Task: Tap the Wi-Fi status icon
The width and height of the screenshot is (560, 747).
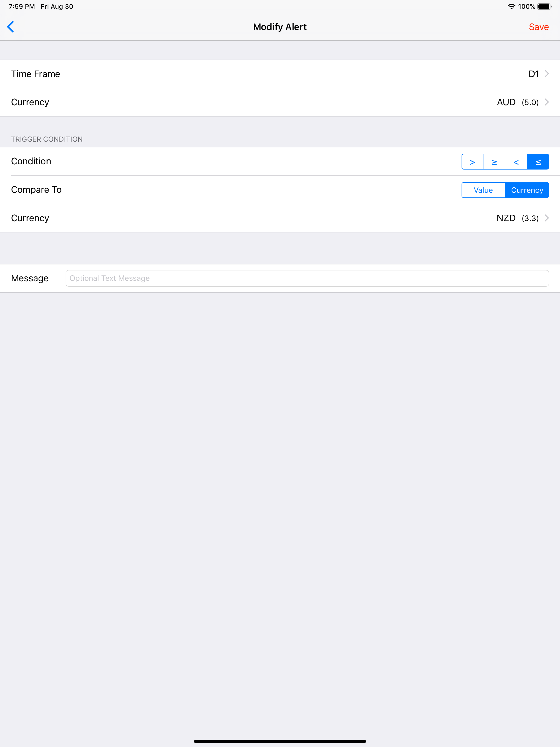Action: coord(511,6)
